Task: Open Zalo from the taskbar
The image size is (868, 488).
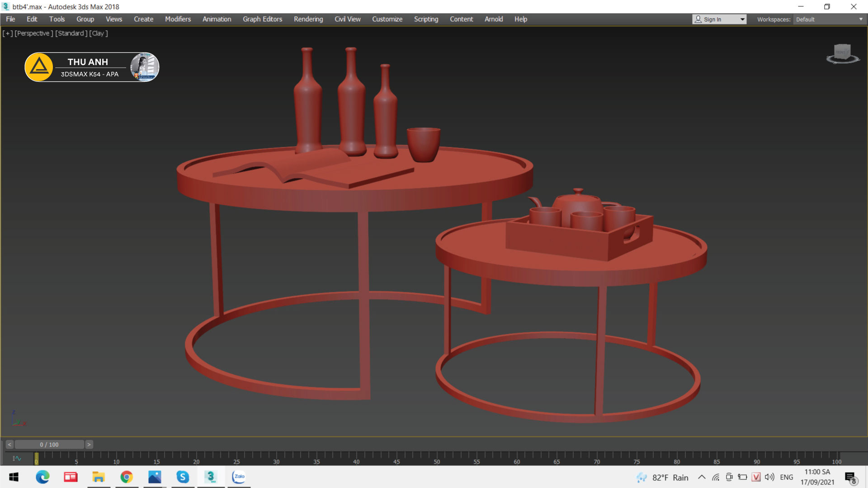Action: 239,477
